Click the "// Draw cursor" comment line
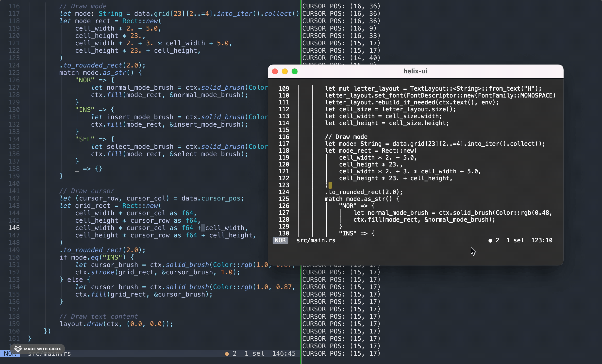 pos(87,191)
